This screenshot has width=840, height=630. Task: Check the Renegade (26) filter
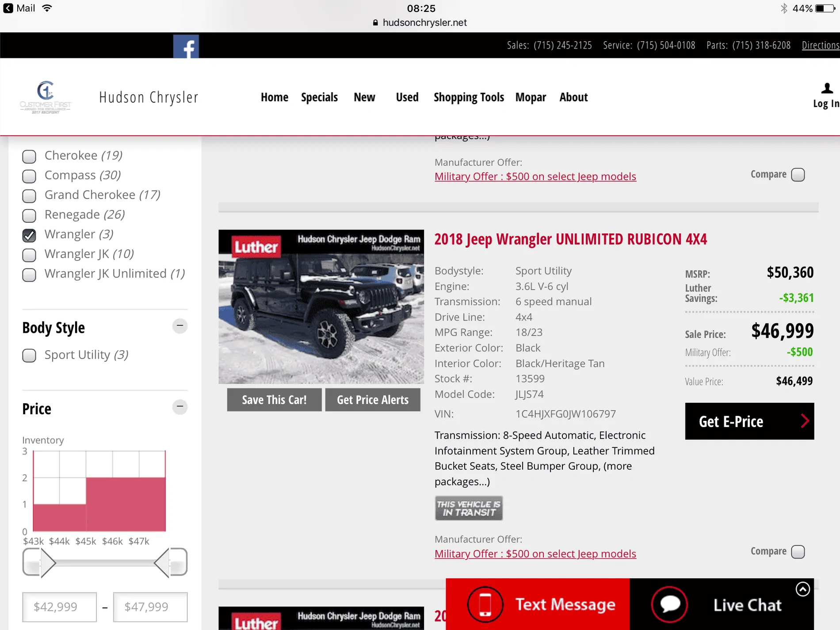29,215
